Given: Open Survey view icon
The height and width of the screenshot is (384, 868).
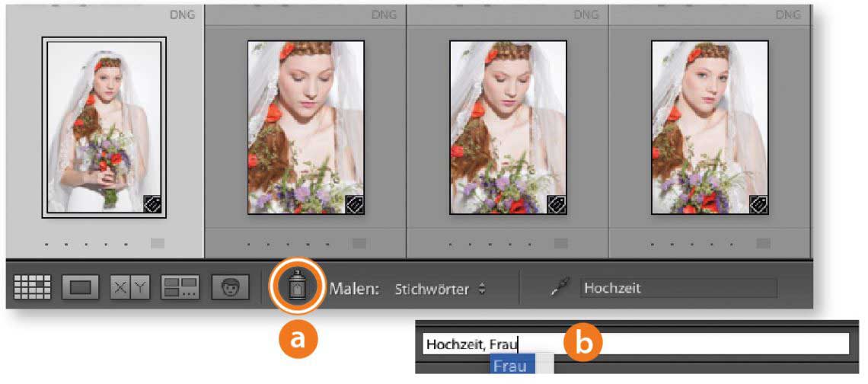Looking at the screenshot, I should point(180,287).
